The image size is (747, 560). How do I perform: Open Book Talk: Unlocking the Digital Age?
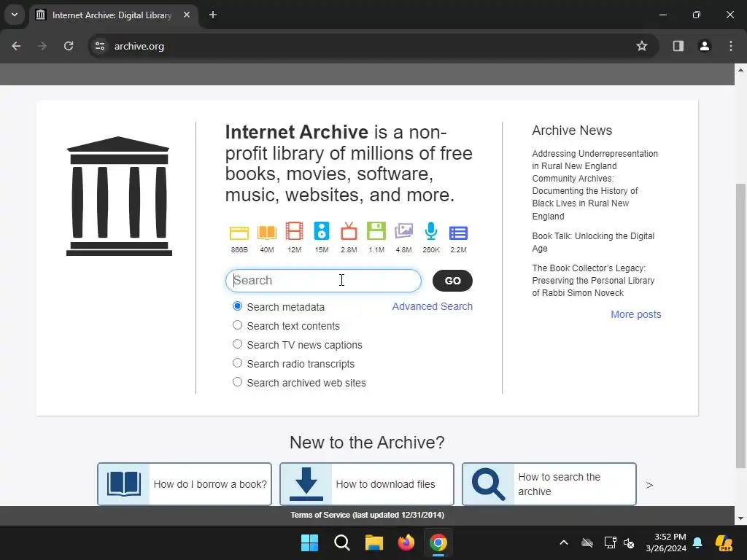pyautogui.click(x=593, y=242)
